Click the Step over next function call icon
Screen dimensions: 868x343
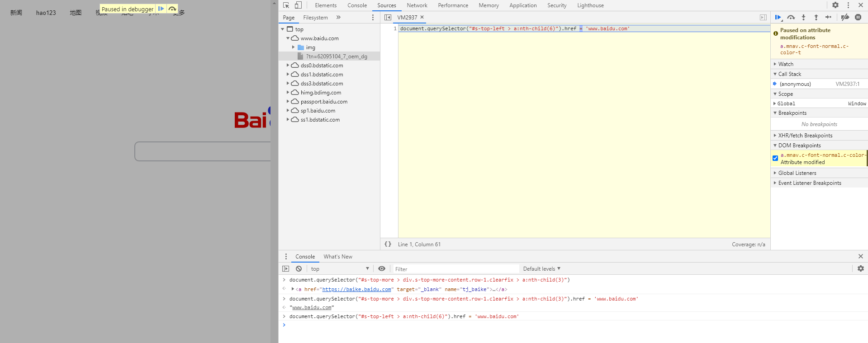[791, 17]
